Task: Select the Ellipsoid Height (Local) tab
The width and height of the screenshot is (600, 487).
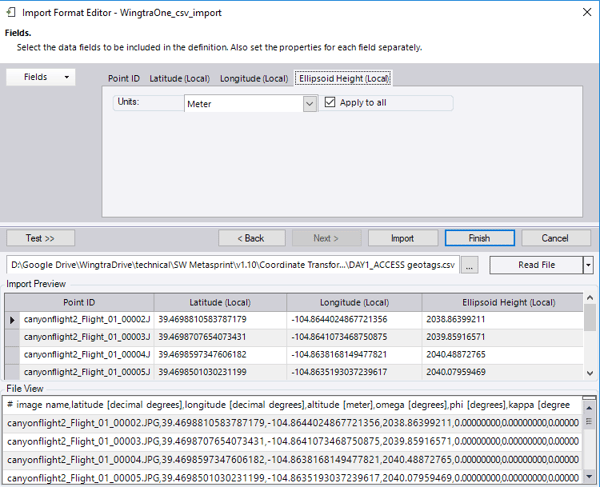Action: pos(343,78)
